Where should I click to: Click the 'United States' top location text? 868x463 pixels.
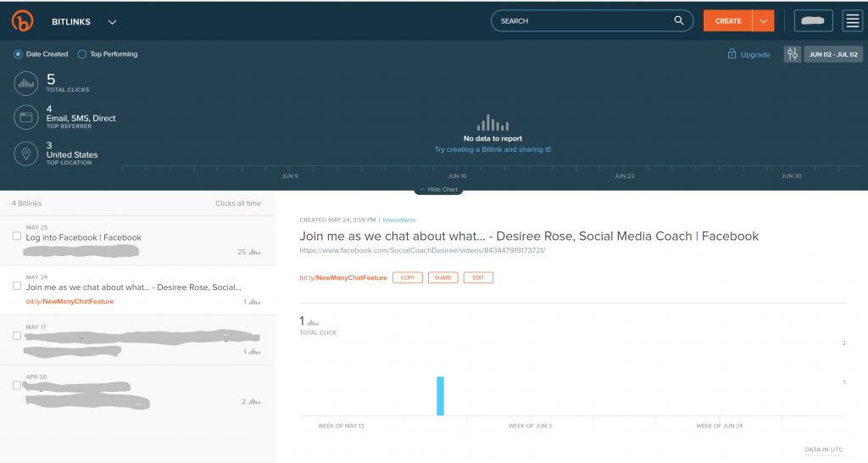pyautogui.click(x=72, y=154)
